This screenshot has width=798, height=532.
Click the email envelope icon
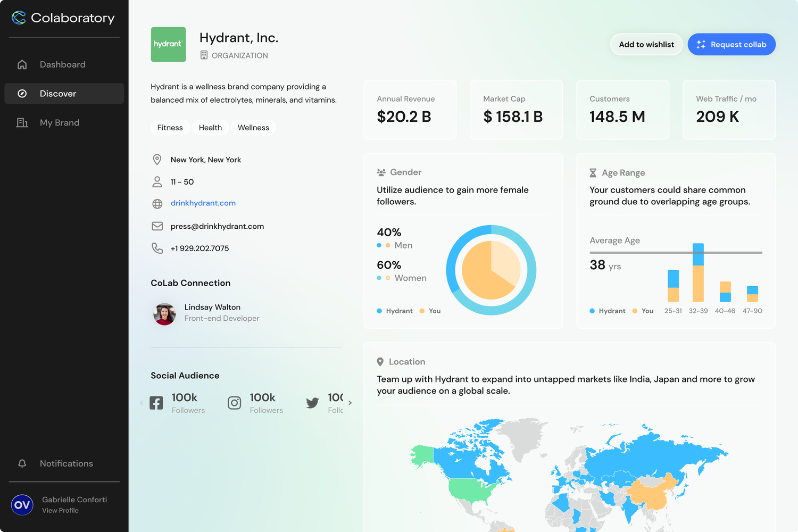(x=157, y=226)
